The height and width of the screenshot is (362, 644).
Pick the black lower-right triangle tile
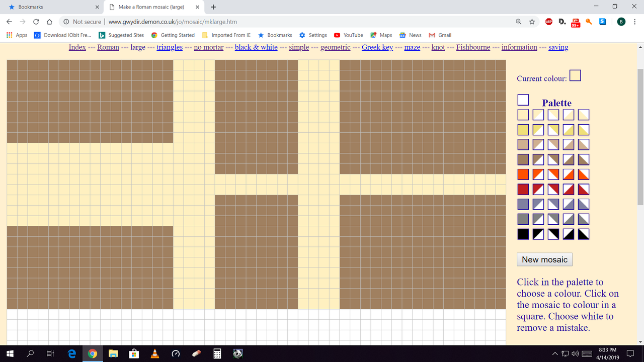pos(569,234)
